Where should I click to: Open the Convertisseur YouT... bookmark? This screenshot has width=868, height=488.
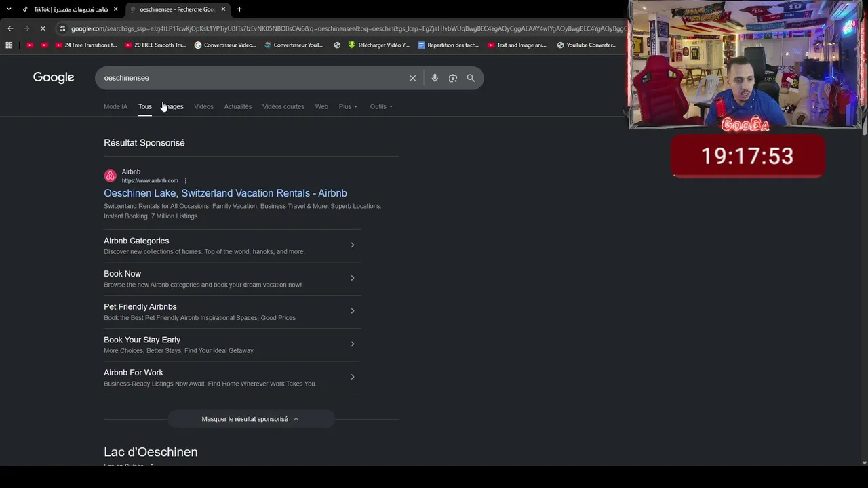coord(294,45)
